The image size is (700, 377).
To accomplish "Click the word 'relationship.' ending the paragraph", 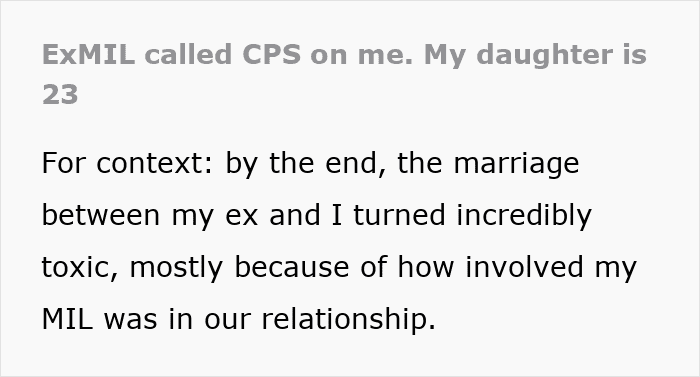I will 349,320.
